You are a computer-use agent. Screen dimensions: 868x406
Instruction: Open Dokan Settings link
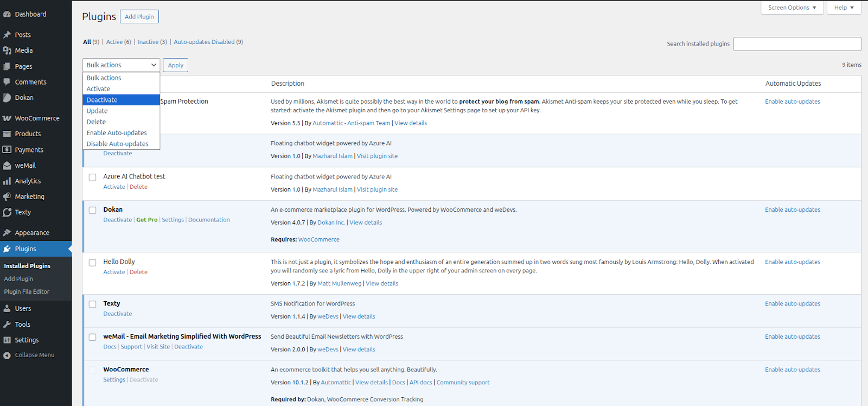pyautogui.click(x=173, y=220)
